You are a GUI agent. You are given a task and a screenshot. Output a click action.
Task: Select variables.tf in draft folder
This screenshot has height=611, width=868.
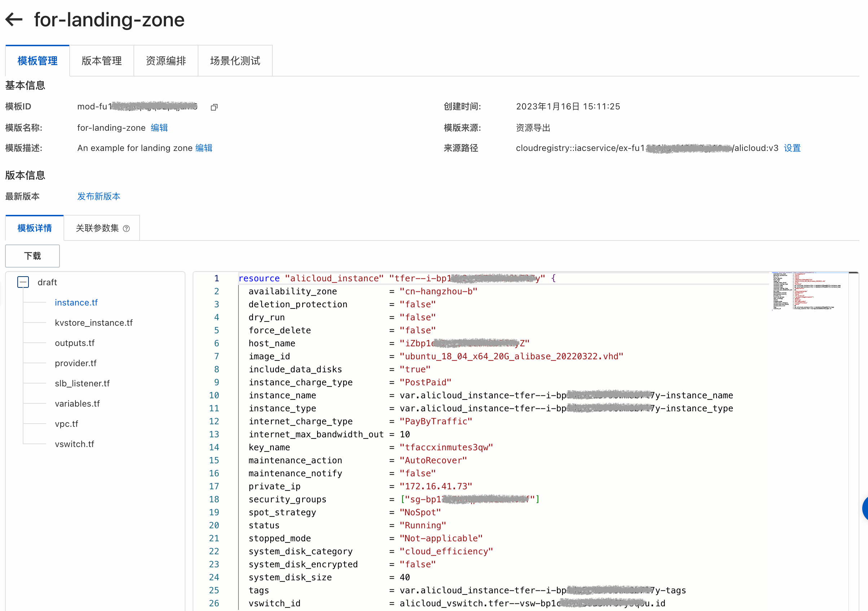tap(77, 404)
